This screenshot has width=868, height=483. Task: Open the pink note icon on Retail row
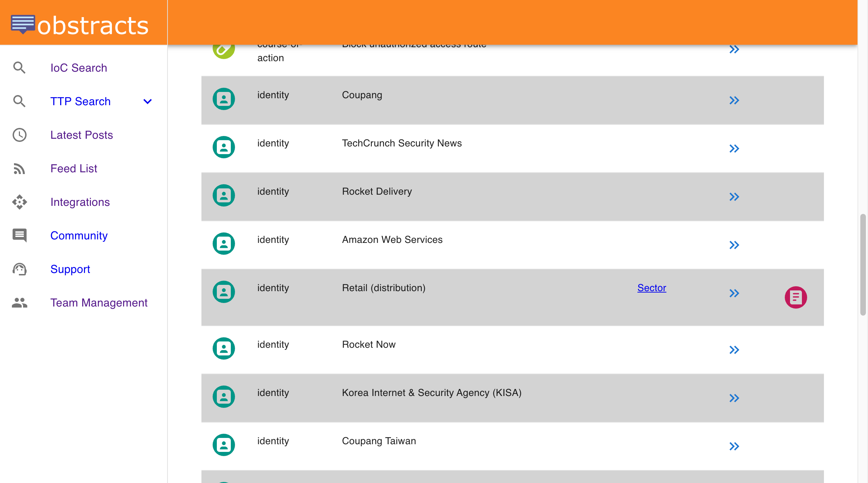pos(796,297)
